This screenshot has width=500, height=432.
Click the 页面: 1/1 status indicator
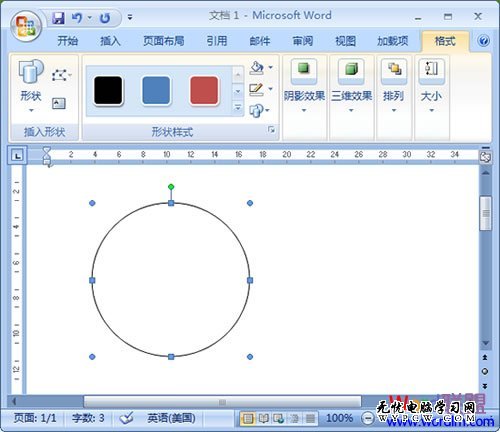click(x=35, y=418)
